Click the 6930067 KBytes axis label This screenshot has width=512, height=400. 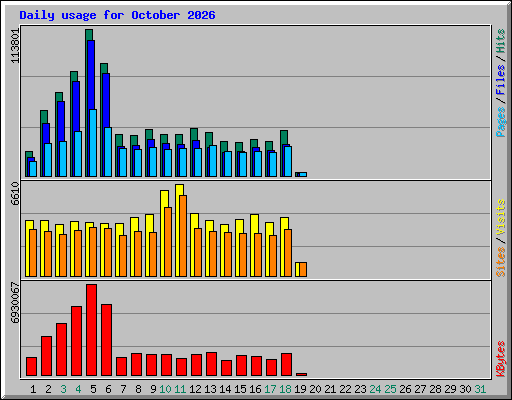(15, 303)
